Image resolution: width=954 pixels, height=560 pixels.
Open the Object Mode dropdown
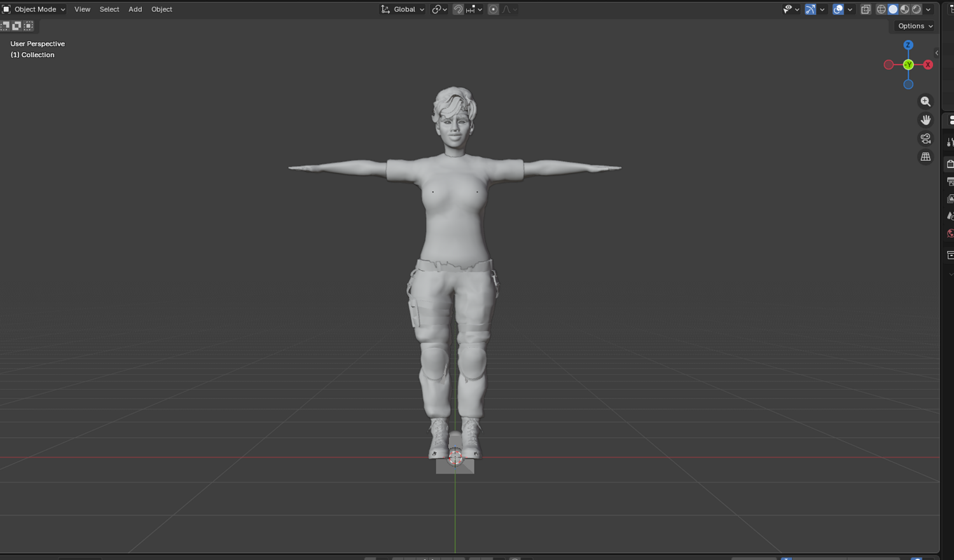click(34, 10)
